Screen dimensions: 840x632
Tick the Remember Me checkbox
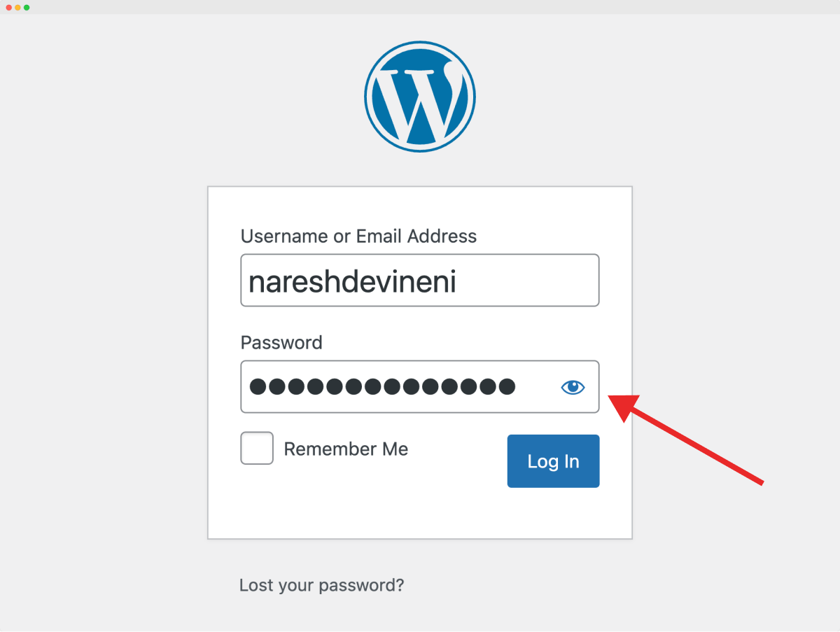point(257,448)
